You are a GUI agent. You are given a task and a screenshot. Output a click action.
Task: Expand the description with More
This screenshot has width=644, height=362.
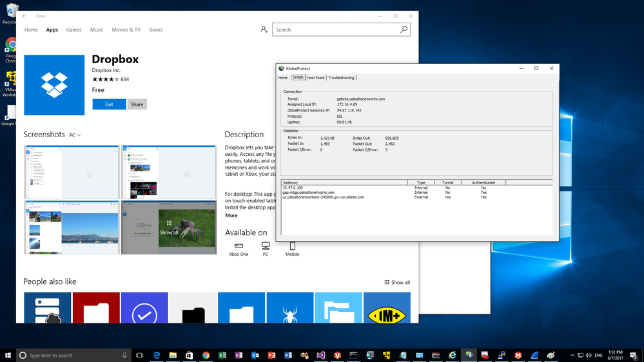coord(231,216)
